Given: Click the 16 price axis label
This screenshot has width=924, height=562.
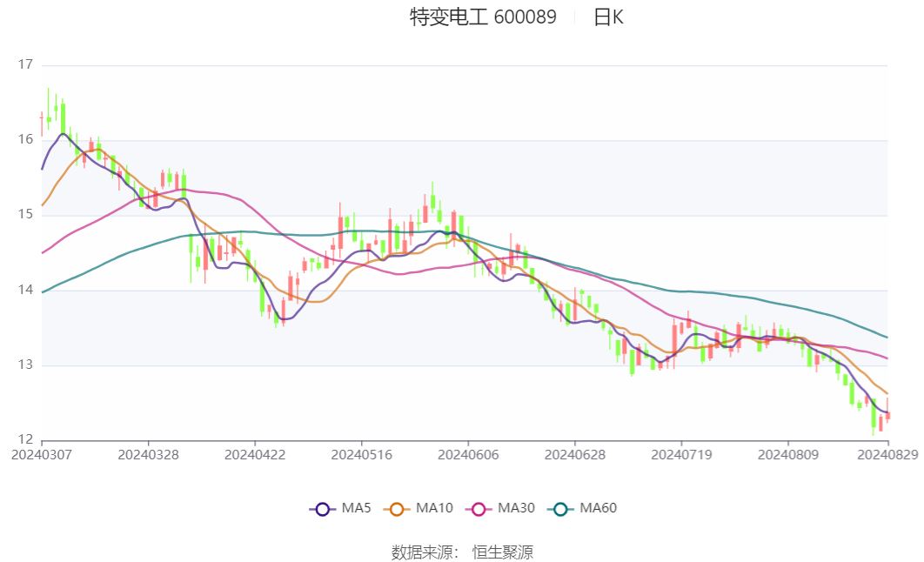Looking at the screenshot, I should tap(25, 139).
